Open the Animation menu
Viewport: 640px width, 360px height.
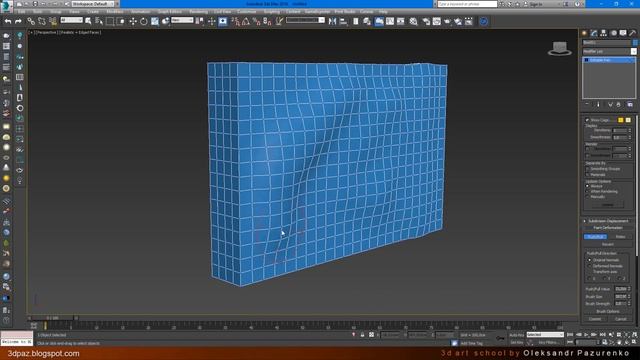click(x=140, y=12)
